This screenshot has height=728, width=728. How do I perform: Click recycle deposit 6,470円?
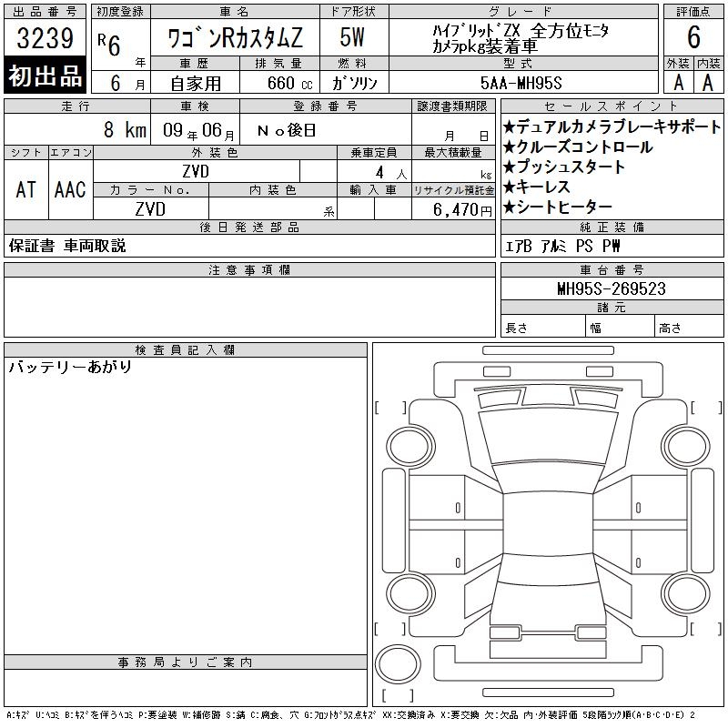pyautogui.click(x=462, y=210)
